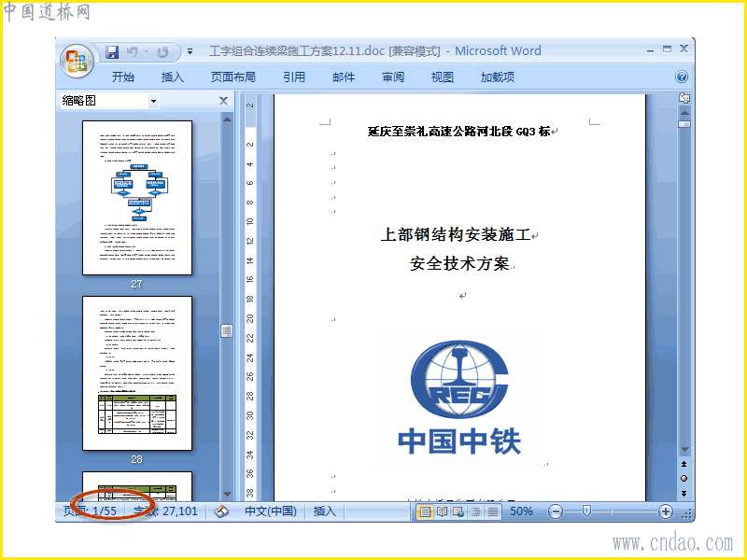Switch to 页面布局 tab
The width and height of the screenshot is (747, 560).
pyautogui.click(x=233, y=77)
